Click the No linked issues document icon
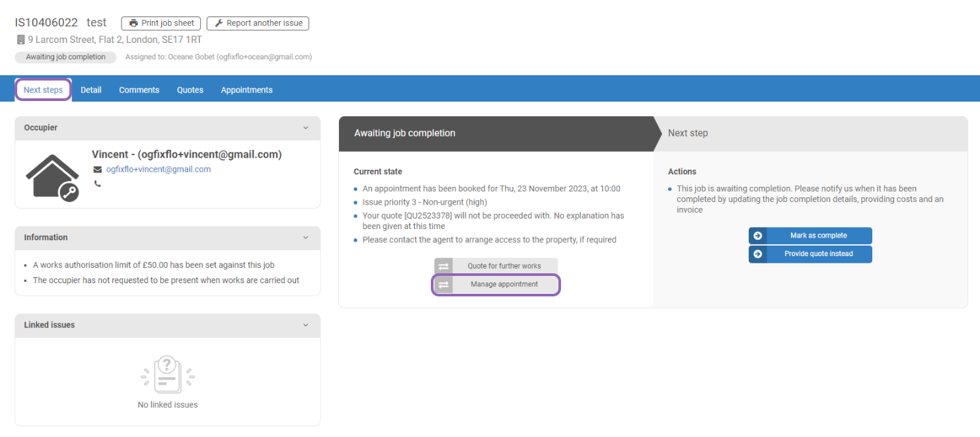 point(168,374)
